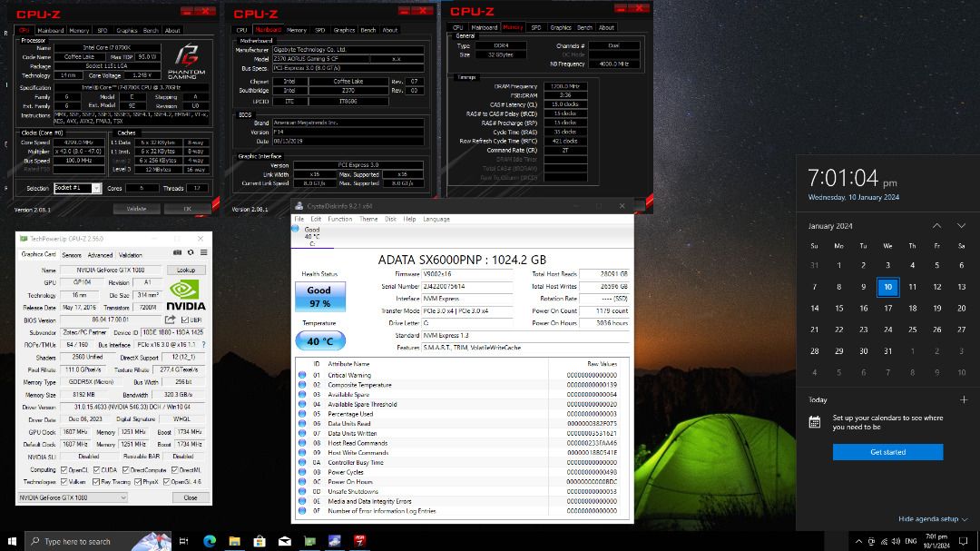
Task: Open the Sensors tab in GPU-Z
Action: (x=72, y=255)
